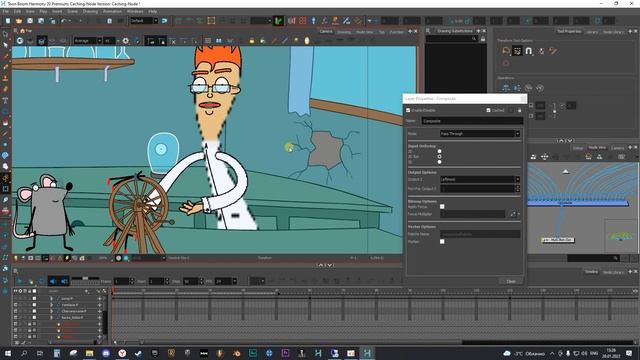Expand the Lamp-P layer in Timeline
Image resolution: width=640 pixels, height=360 pixels.
(51, 299)
